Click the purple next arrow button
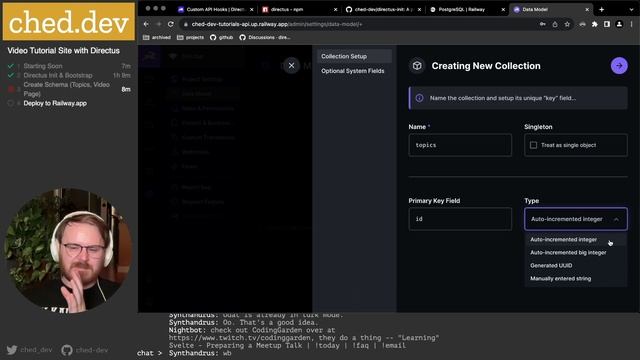The height and width of the screenshot is (360, 640). click(x=619, y=66)
